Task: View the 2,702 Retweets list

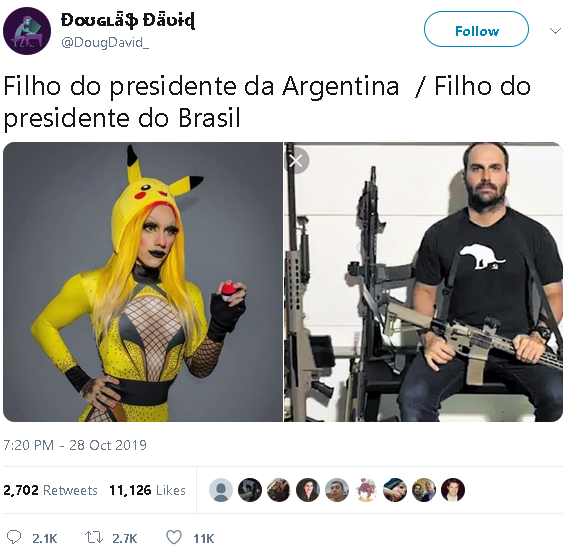Action: 51,490
